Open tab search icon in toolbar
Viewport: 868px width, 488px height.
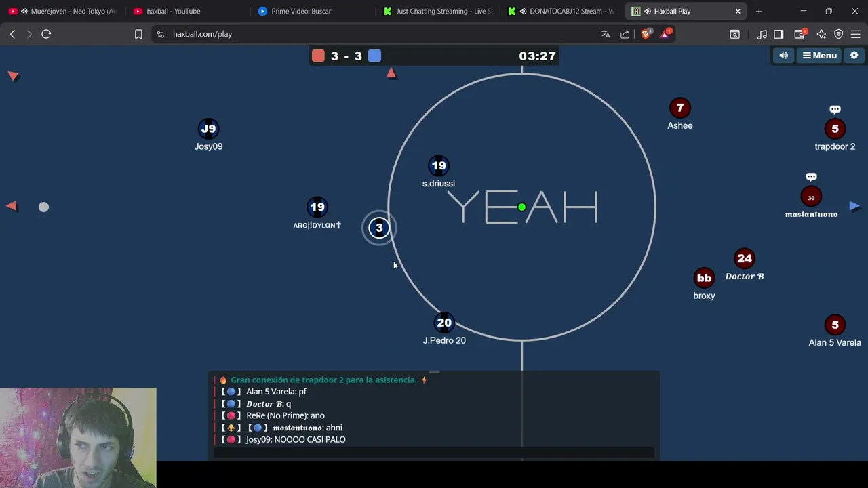click(x=734, y=34)
